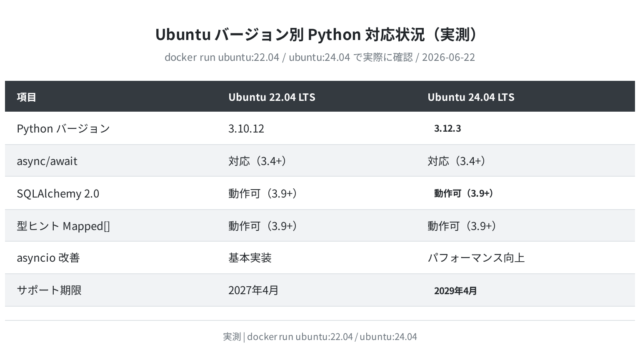Click the 3.10.12 version cell
Screen dimensions: 640x360
click(x=246, y=129)
